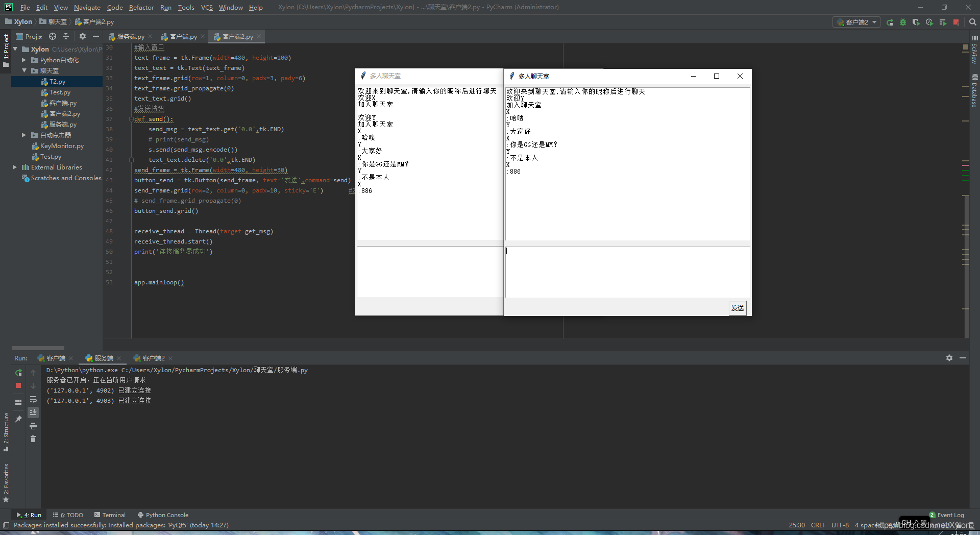The width and height of the screenshot is (980, 535).
Task: Disable scroll to end in console
Action: coord(33,412)
